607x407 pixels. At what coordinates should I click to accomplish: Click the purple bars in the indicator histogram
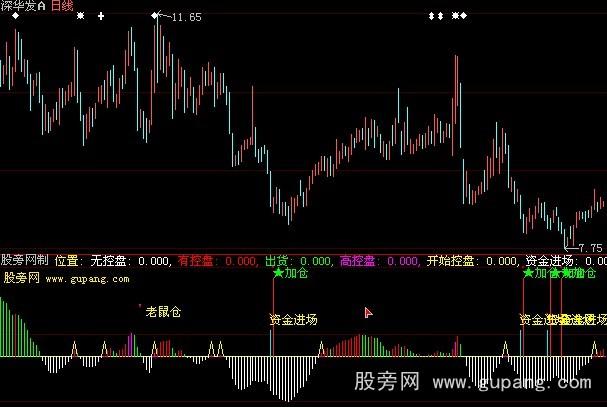[x=131, y=344]
